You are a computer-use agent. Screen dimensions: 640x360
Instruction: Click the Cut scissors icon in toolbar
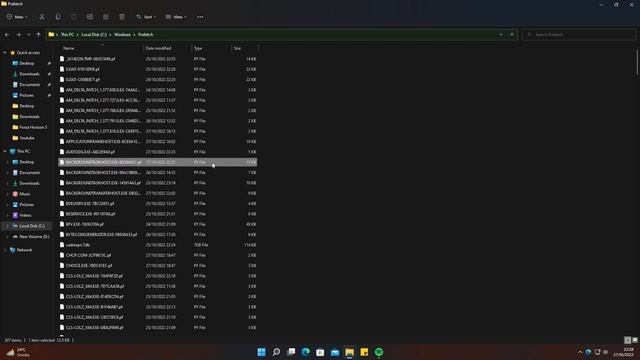[42, 17]
